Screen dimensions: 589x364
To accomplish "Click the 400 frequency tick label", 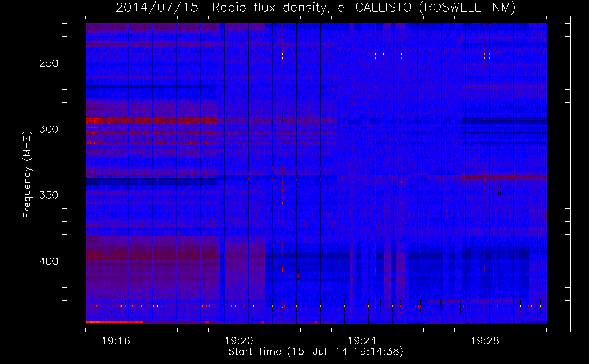I will [49, 261].
